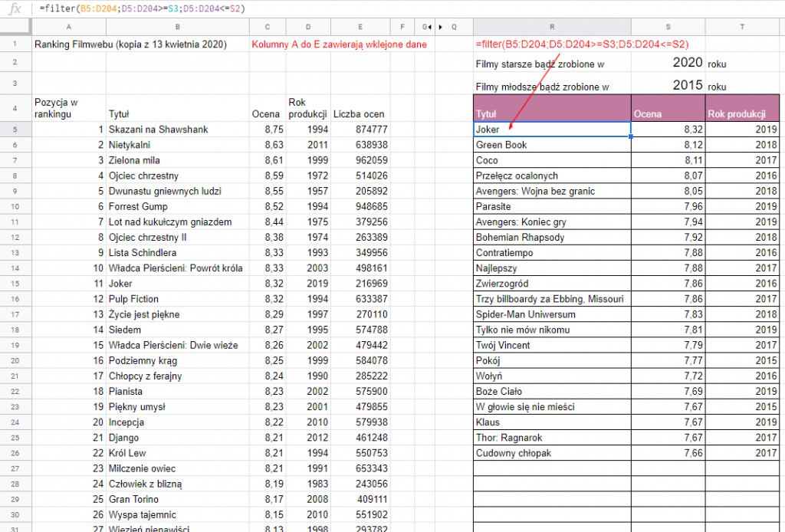Image resolution: width=785 pixels, height=532 pixels.
Task: Click 'Filmy starsze bądź zrobione w' label
Action: [x=540, y=64]
